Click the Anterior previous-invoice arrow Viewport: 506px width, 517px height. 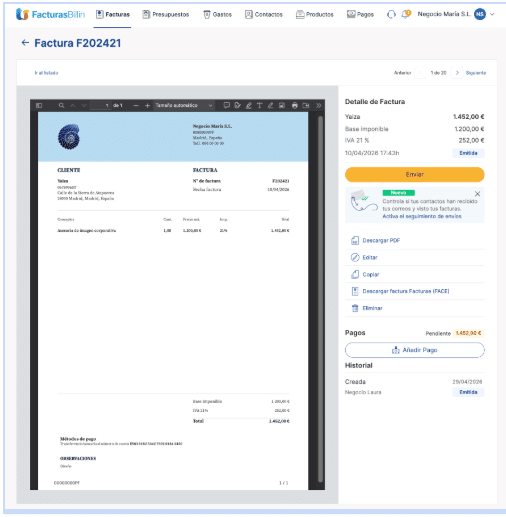(x=420, y=73)
